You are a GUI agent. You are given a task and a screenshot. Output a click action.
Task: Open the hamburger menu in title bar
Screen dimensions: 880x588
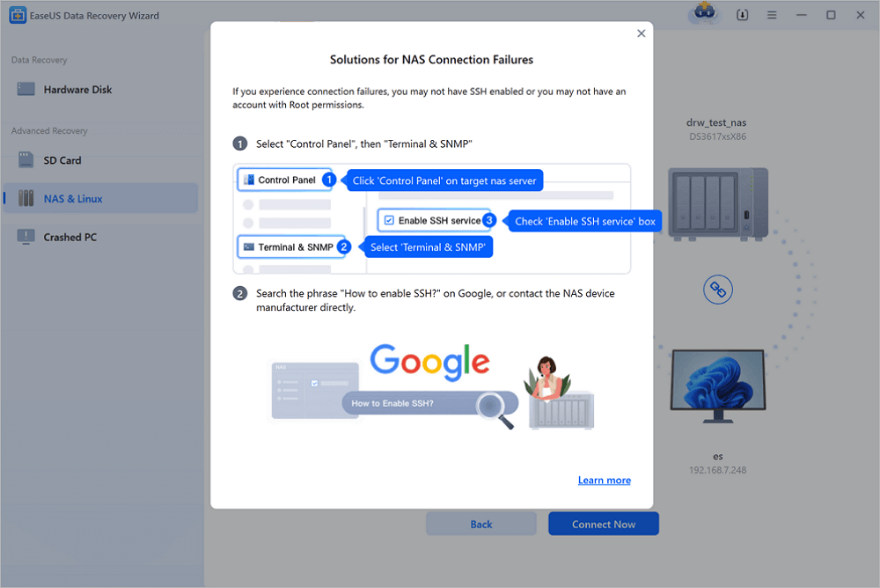pyautogui.click(x=772, y=15)
